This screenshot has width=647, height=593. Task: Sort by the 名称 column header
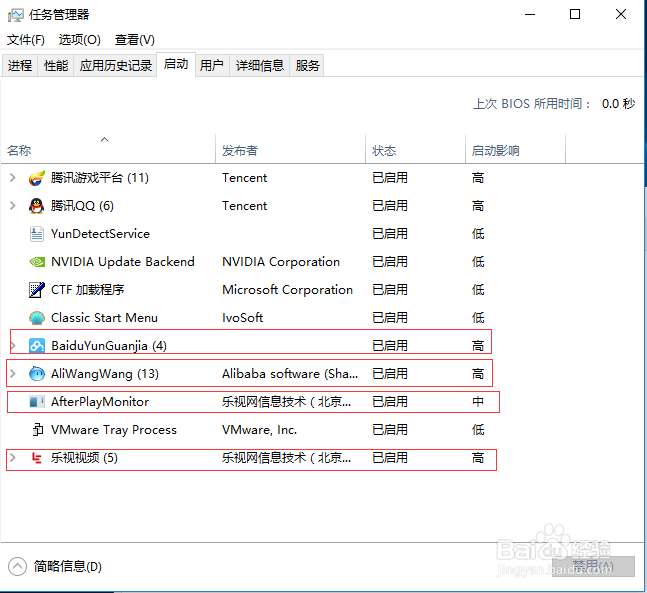[x=109, y=150]
